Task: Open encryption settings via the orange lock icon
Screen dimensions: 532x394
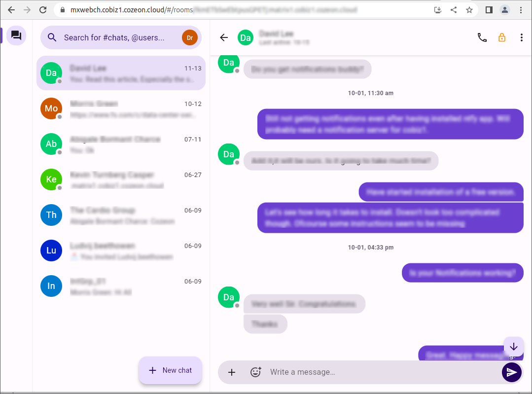Action: pyautogui.click(x=502, y=37)
